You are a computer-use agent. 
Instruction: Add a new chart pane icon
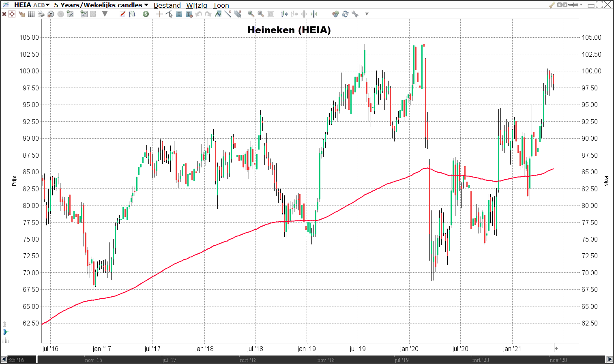[84, 14]
